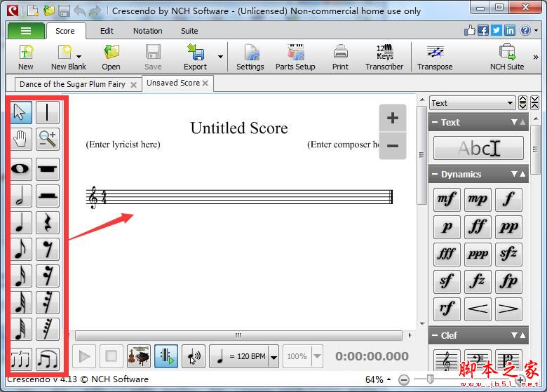Screen dimensions: 547x392
Task: Select the beamed notes tool
Action: pos(48,359)
